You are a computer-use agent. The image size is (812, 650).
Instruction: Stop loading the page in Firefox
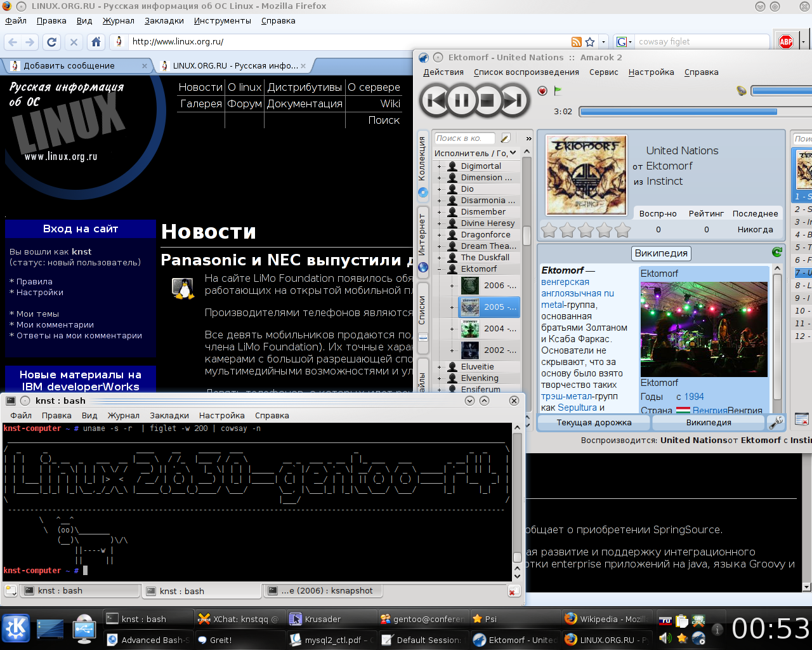click(74, 42)
